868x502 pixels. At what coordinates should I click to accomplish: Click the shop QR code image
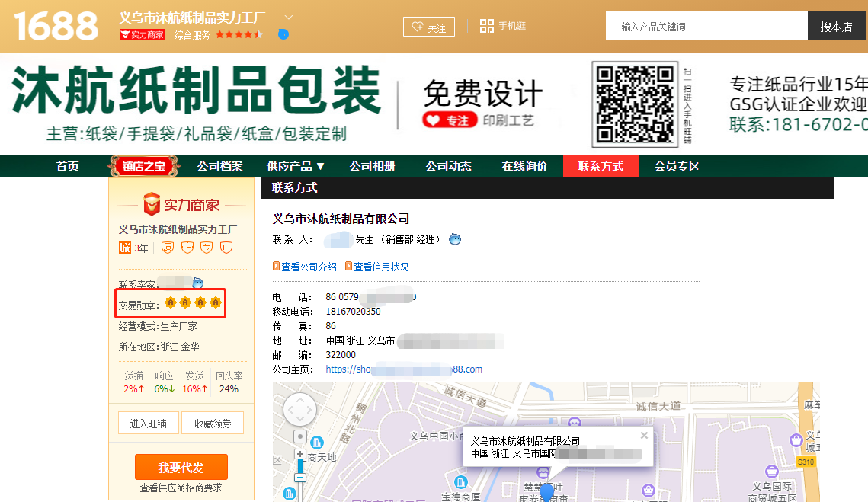635,104
